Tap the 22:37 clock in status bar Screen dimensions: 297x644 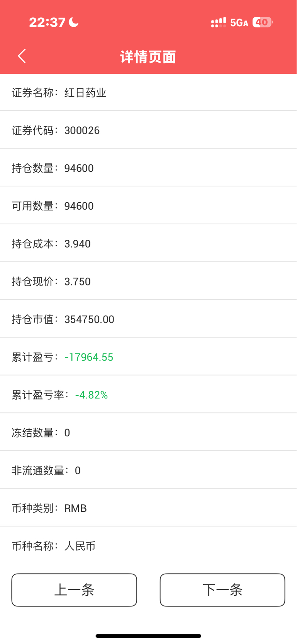[47, 22]
